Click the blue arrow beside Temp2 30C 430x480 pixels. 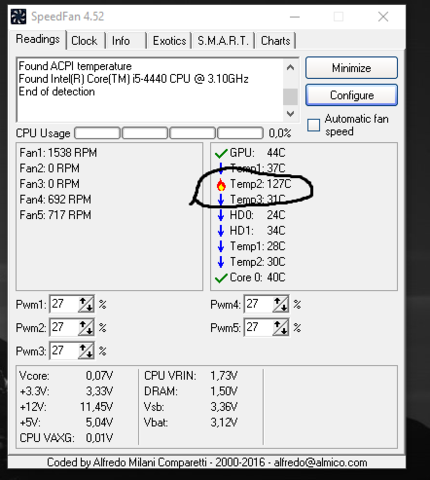(x=221, y=262)
